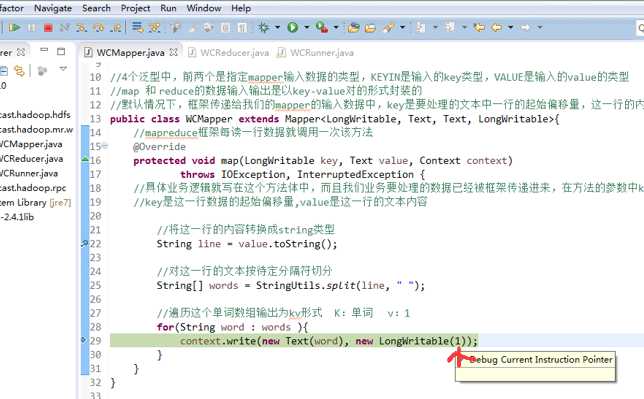The image size is (644, 399).
Task: Click the Back navigation arrow
Action: [x=497, y=28]
